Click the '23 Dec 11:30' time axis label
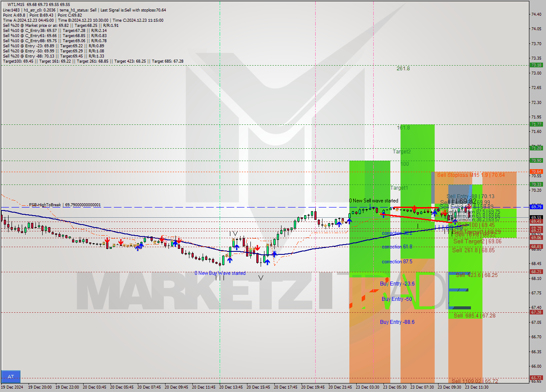This screenshot has height=392, width=546. (x=476, y=387)
